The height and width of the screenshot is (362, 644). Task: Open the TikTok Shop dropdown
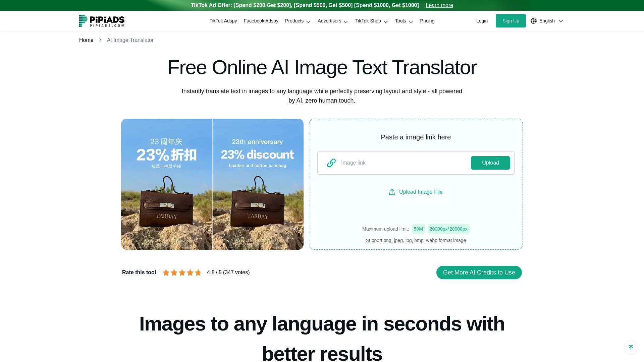pyautogui.click(x=371, y=21)
